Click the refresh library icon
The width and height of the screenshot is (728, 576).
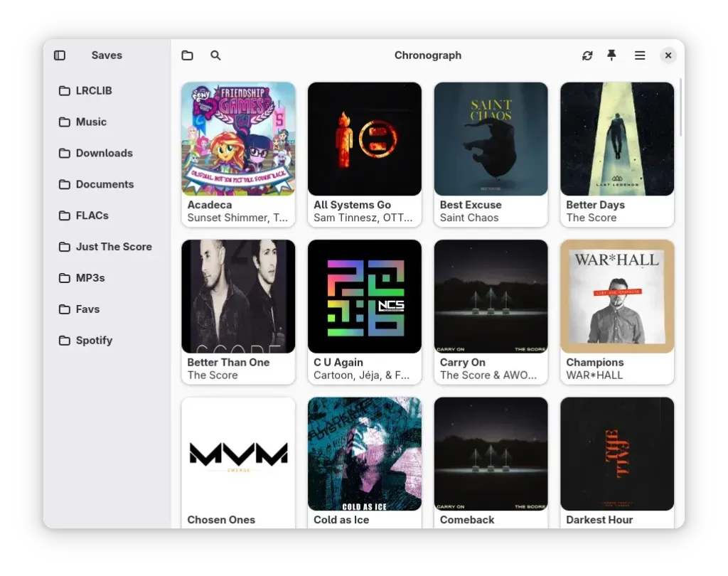(x=587, y=55)
